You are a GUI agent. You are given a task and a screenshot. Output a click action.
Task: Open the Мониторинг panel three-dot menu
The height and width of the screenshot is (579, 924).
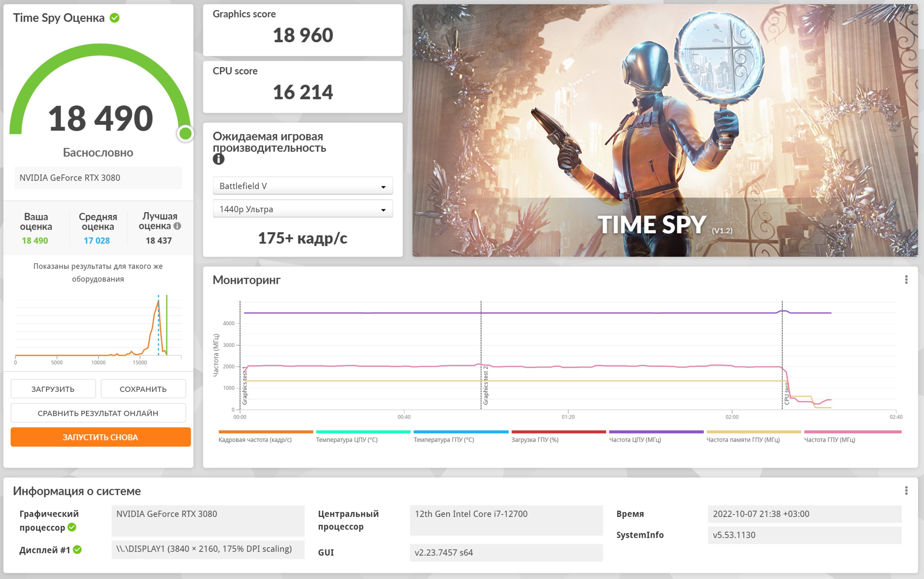(x=906, y=279)
